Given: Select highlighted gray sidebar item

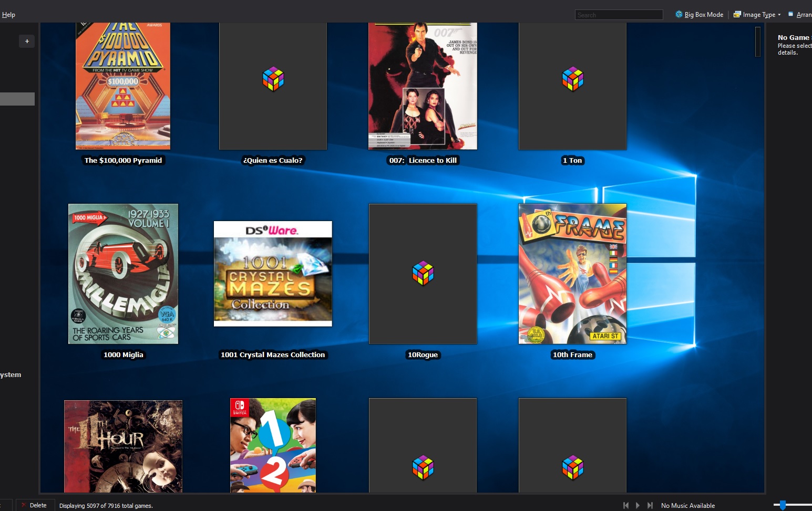Looking at the screenshot, I should [17, 99].
